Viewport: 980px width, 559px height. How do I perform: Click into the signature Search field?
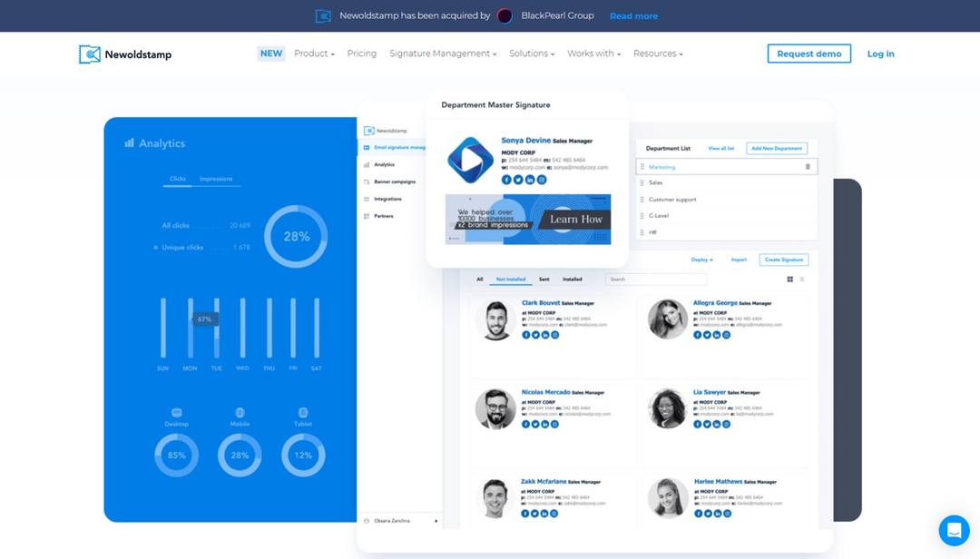[656, 279]
